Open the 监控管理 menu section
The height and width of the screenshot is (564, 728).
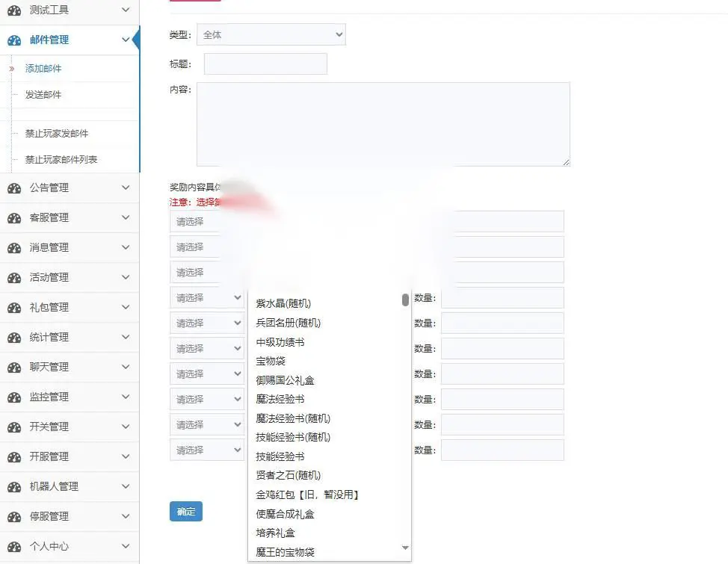(70, 397)
